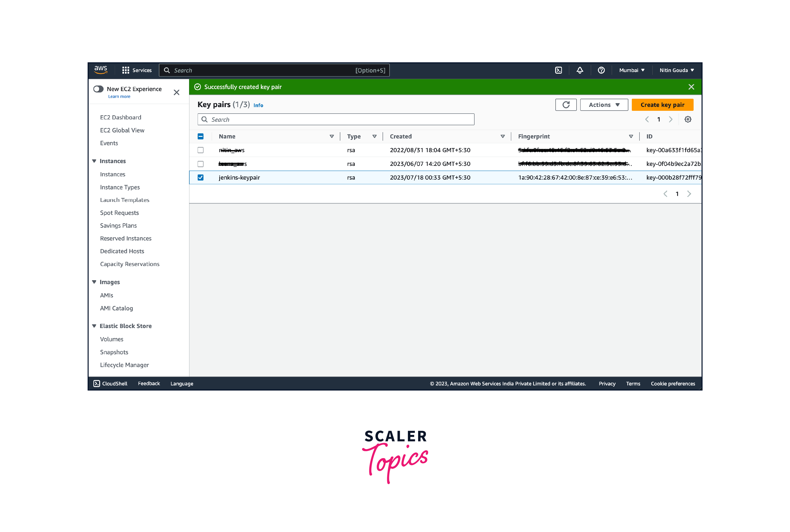Open the Help question mark icon
Screen dimensions: 790x532
pyautogui.click(x=601, y=70)
